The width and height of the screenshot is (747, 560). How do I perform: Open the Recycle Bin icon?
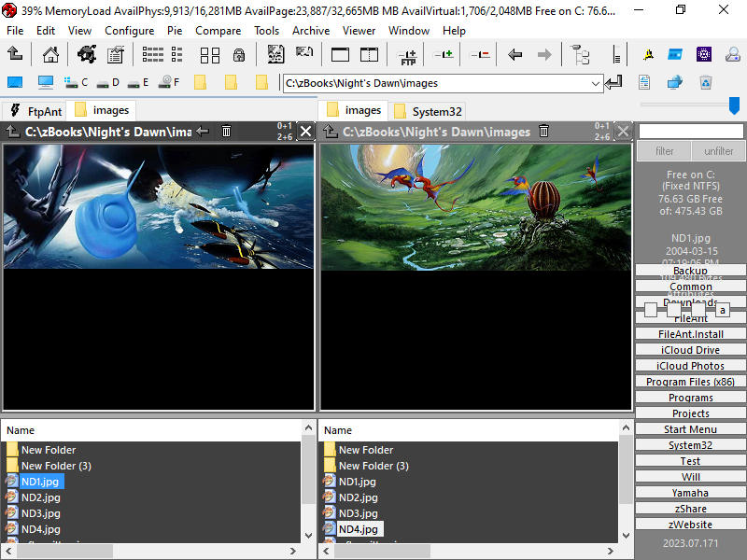706,82
